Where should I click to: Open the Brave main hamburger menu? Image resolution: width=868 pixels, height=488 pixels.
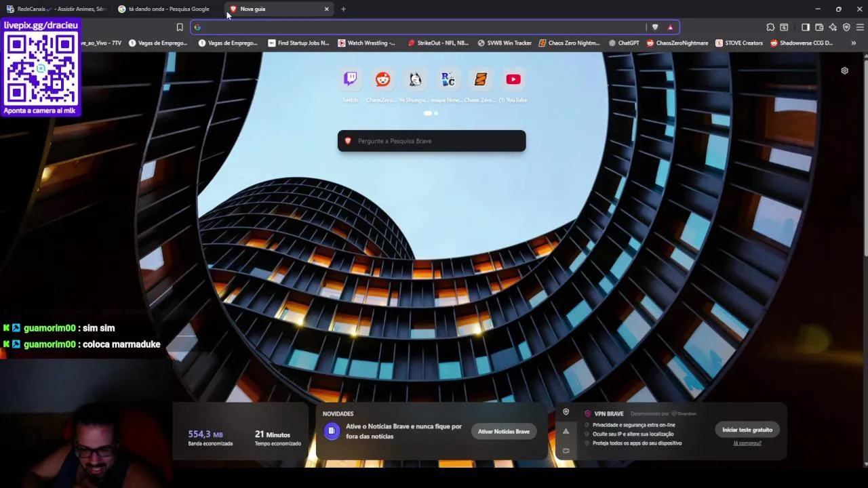860,27
